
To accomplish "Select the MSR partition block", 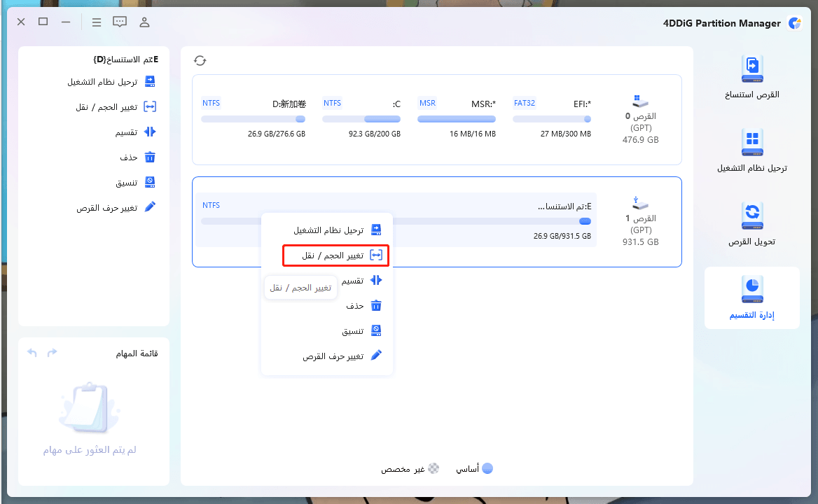I will [x=457, y=118].
